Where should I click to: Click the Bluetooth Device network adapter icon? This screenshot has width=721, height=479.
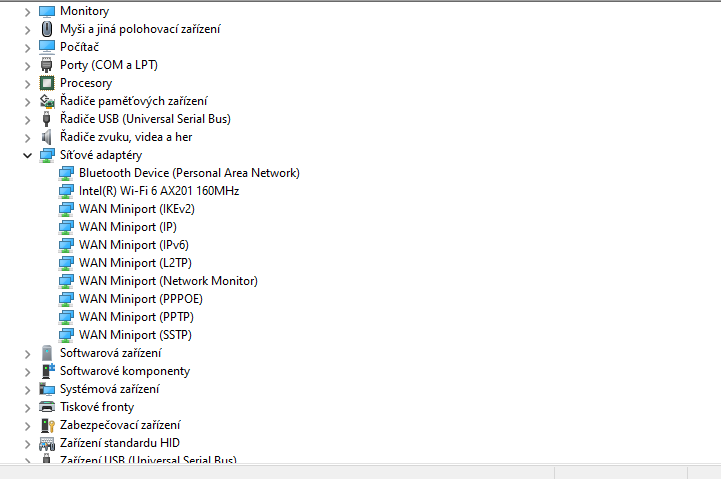pyautogui.click(x=66, y=173)
